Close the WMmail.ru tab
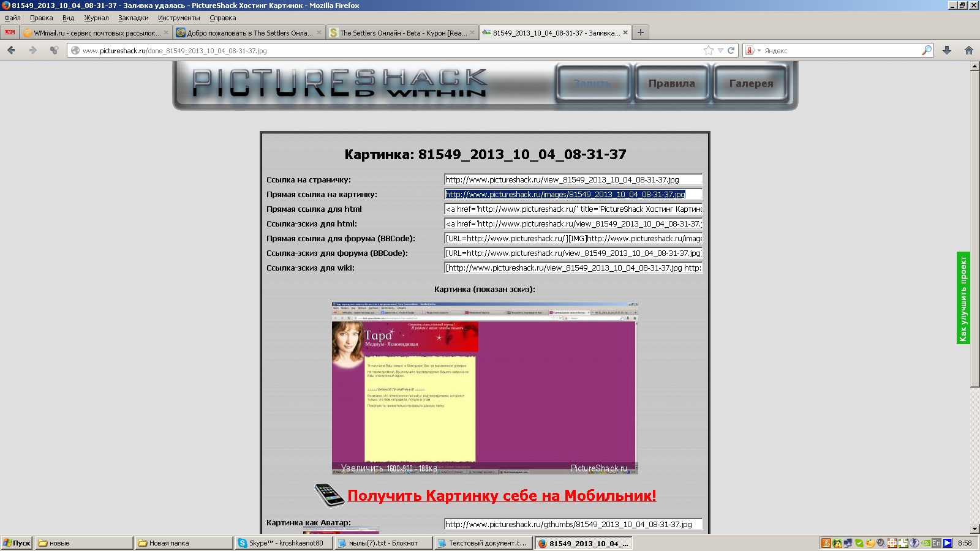980x551 pixels. point(166,32)
